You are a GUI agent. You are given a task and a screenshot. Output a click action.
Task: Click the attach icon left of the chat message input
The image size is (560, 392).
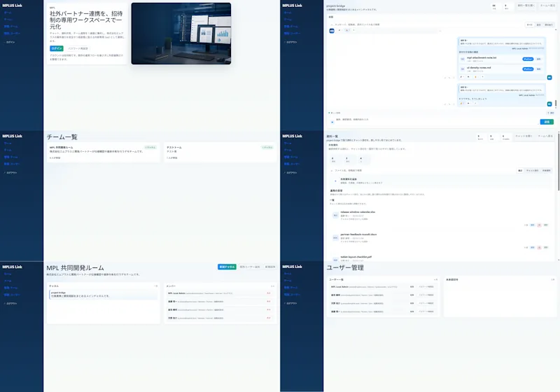[332, 122]
